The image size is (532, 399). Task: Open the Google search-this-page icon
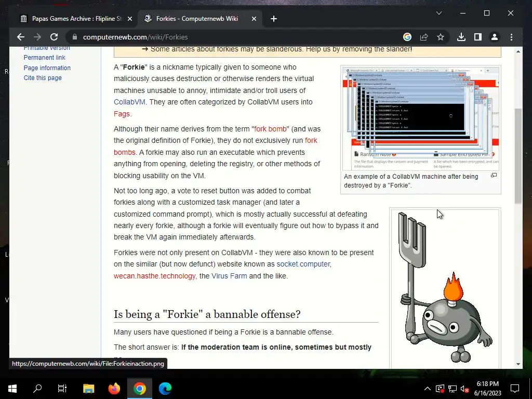(407, 37)
